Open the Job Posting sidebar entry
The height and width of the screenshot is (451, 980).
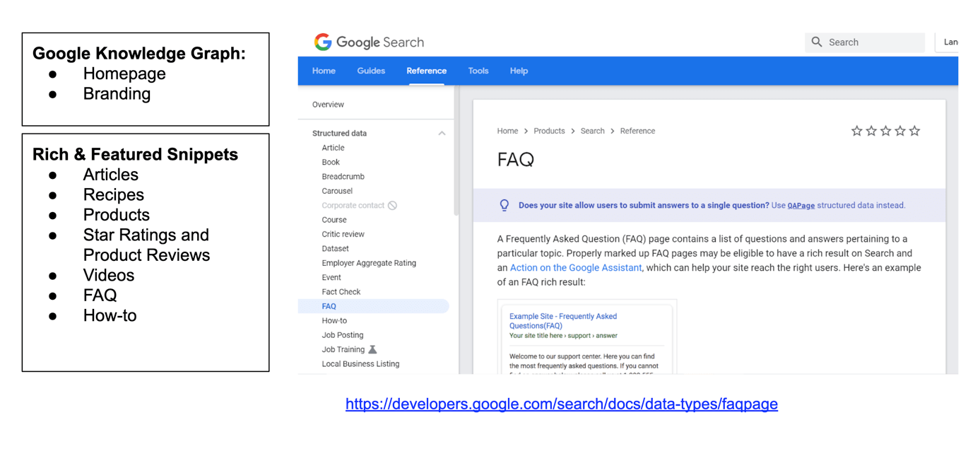point(343,335)
